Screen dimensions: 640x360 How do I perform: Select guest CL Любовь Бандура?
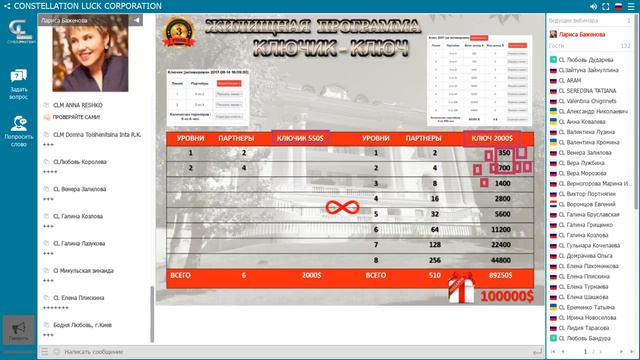click(x=584, y=338)
